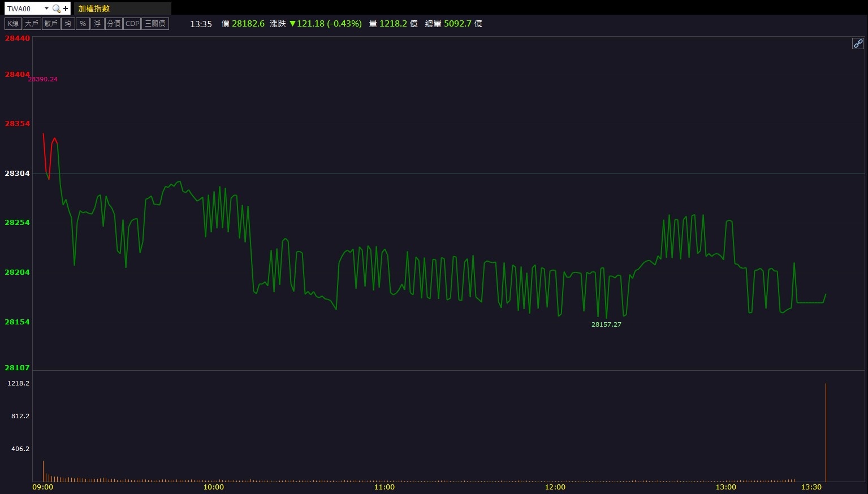Viewport: 868px width, 494px height.
Task: Toggle the 均 average line button
Action: pyautogui.click(x=68, y=24)
